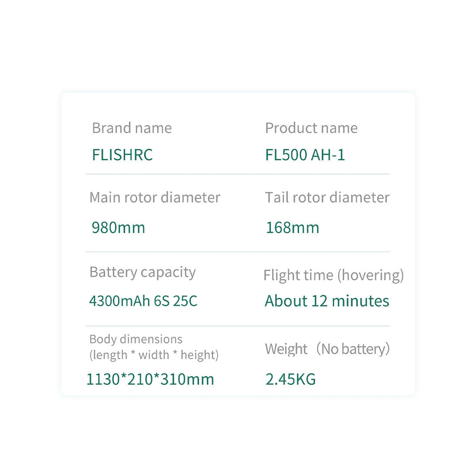Click the divider line below 980mm row
Screen dimensions: 476x476
(x=238, y=251)
